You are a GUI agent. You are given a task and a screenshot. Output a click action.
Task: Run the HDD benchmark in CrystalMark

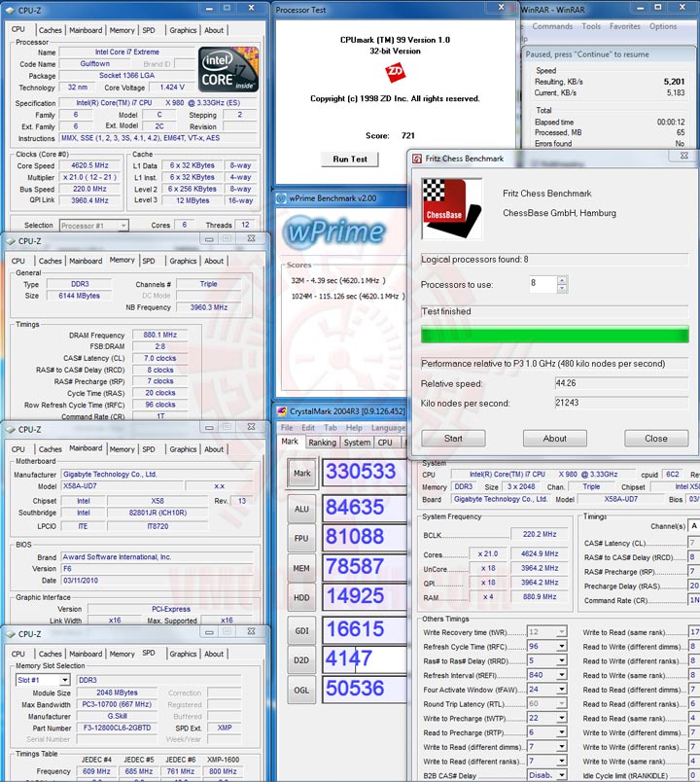pos(301,597)
